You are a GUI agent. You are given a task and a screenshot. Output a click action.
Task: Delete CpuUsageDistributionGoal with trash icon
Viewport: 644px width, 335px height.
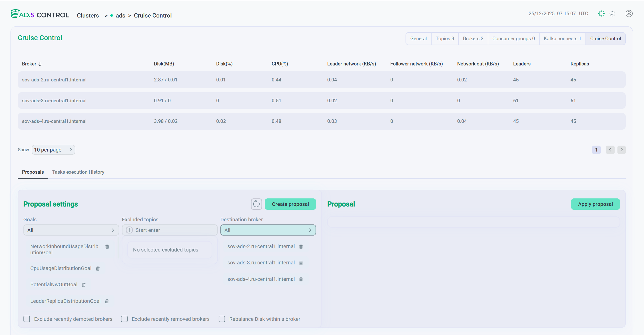pos(98,269)
